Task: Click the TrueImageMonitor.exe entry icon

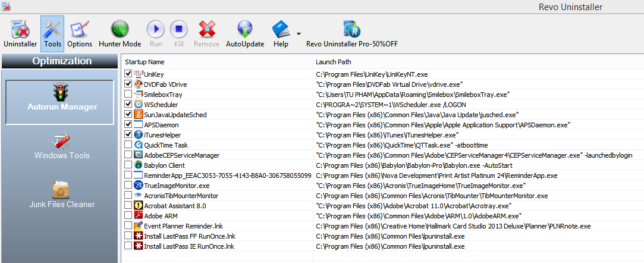Action: [x=138, y=186]
